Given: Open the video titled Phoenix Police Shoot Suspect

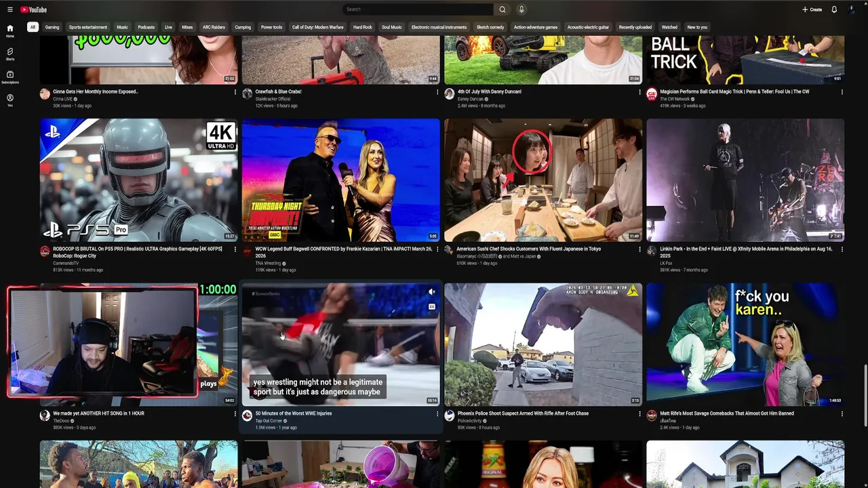Looking at the screenshot, I should click(x=523, y=413).
